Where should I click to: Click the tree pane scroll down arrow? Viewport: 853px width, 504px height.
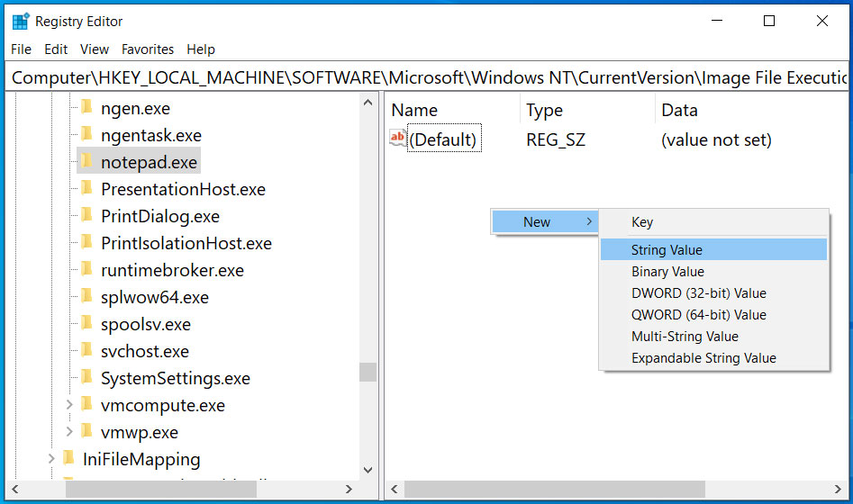(368, 471)
